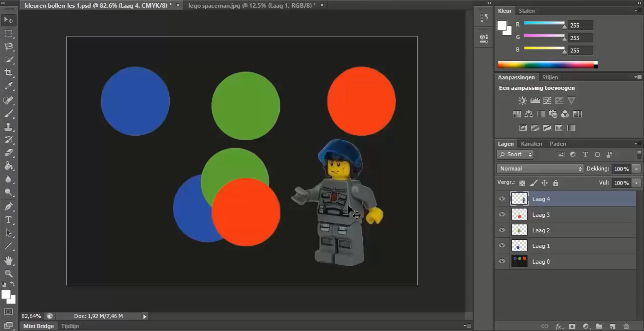Hide the Laag 1 layer

click(x=502, y=246)
